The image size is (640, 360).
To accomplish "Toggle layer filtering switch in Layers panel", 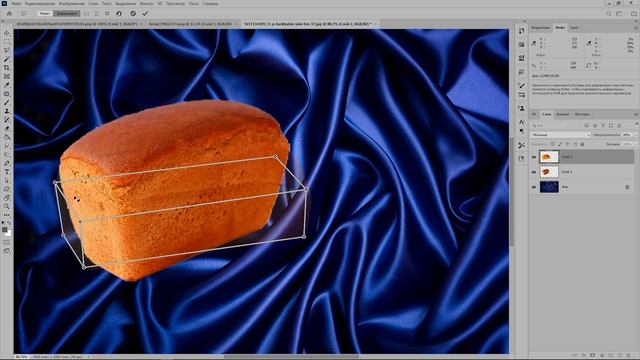I will (636, 124).
